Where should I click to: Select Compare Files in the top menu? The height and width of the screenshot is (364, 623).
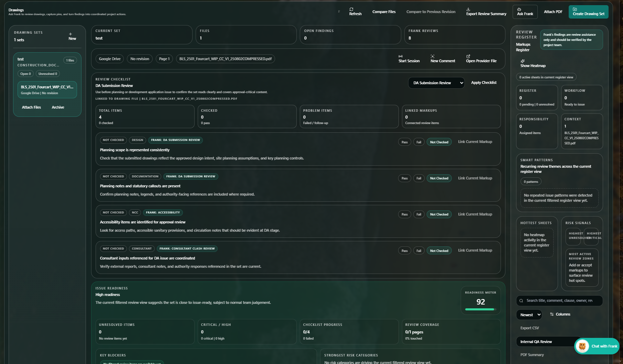pos(384,11)
